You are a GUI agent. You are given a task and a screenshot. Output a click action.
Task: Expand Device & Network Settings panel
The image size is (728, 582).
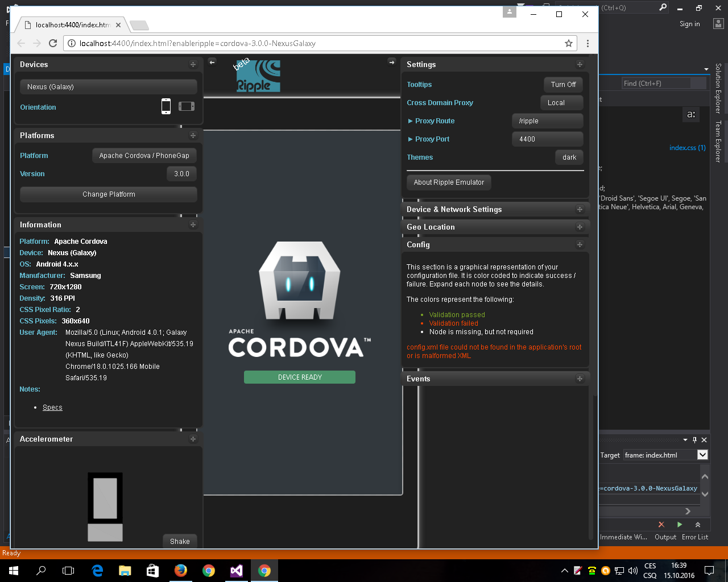point(495,210)
